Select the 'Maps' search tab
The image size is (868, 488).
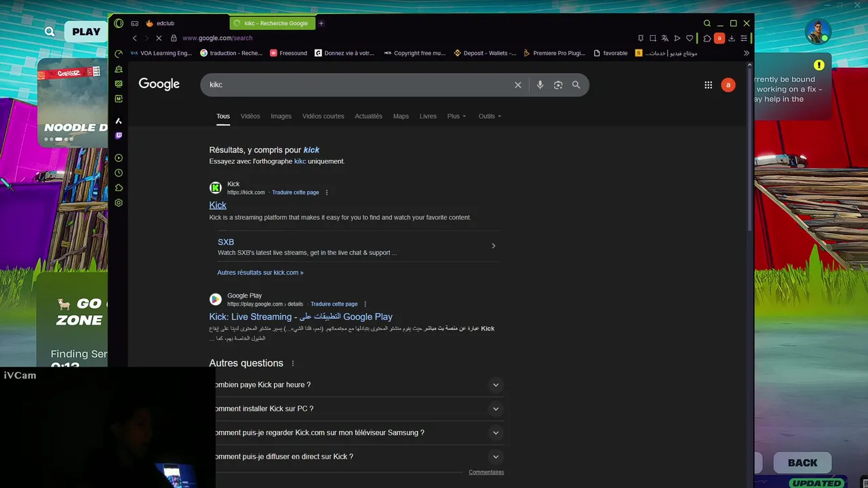[x=401, y=116]
